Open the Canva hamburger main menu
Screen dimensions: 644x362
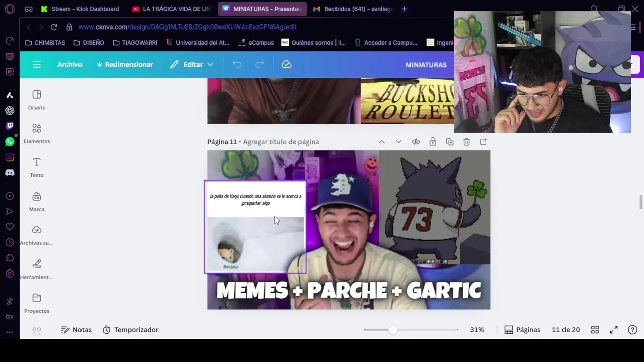(37, 64)
